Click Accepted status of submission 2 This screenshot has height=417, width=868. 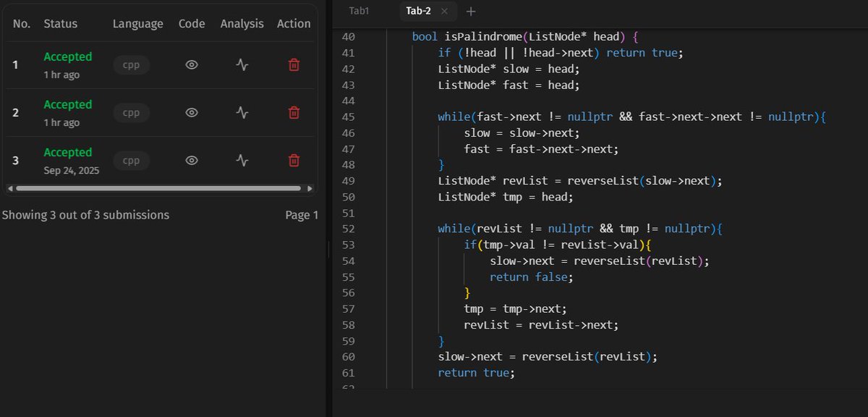[68, 104]
